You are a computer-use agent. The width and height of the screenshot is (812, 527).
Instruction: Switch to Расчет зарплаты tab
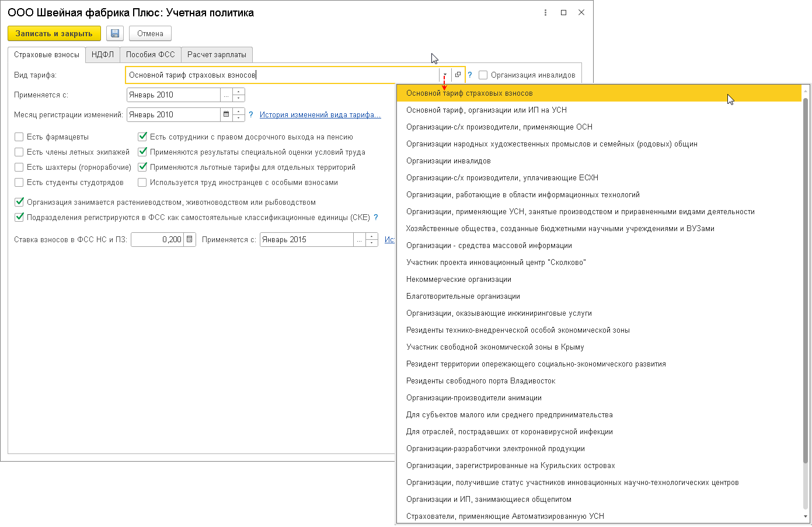pyautogui.click(x=217, y=54)
